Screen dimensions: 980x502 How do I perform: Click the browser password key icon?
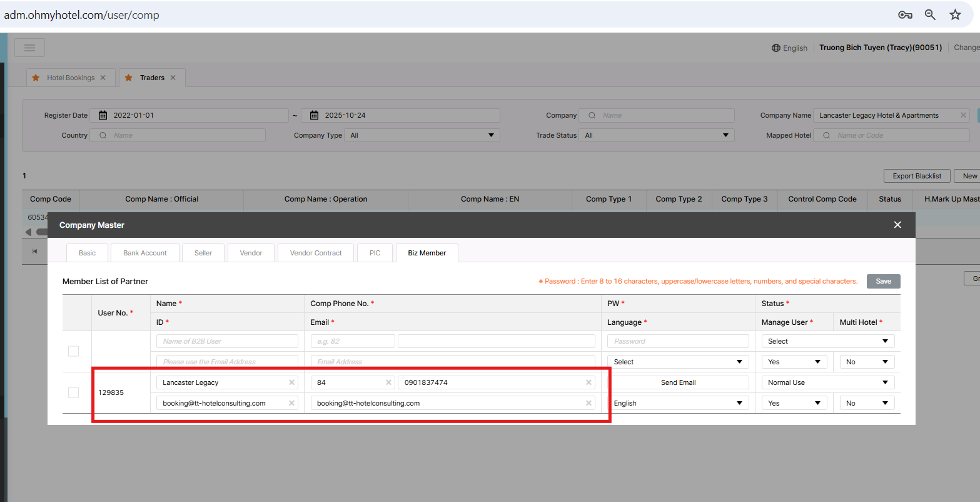pyautogui.click(x=904, y=15)
